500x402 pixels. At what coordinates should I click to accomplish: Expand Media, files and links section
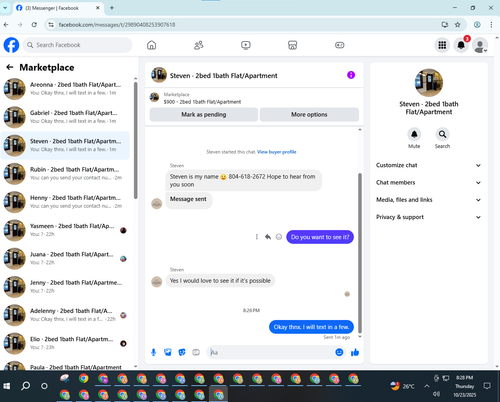coord(429,200)
